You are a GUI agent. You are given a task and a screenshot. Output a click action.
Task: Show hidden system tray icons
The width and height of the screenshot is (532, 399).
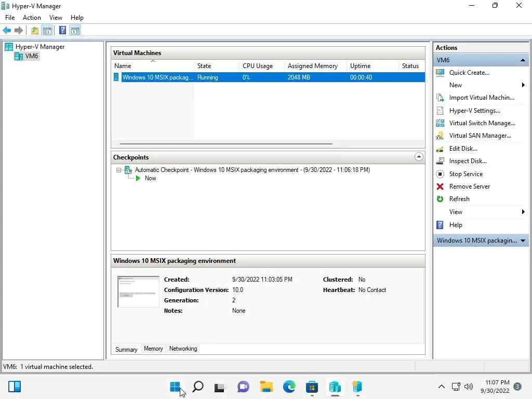pyautogui.click(x=442, y=387)
